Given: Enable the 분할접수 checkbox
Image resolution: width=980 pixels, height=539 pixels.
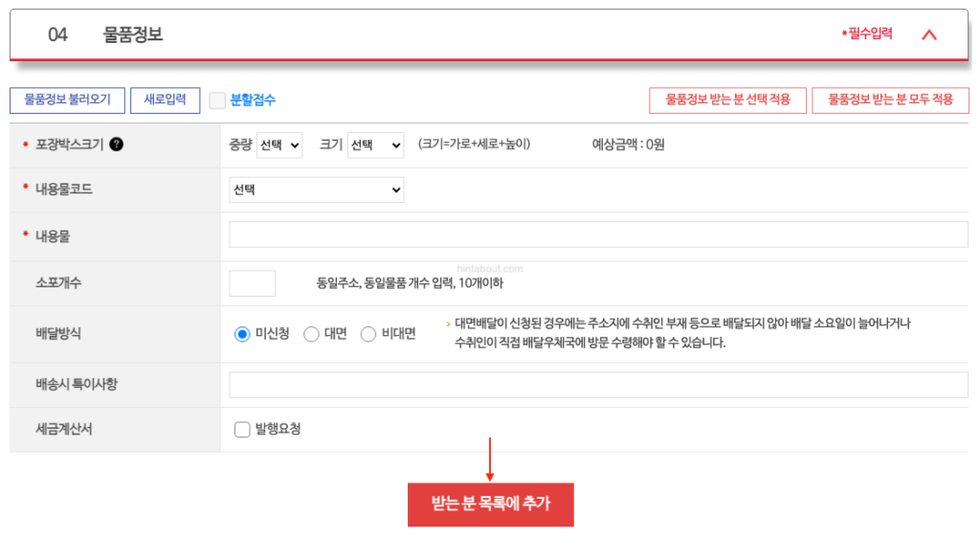Looking at the screenshot, I should [x=217, y=101].
